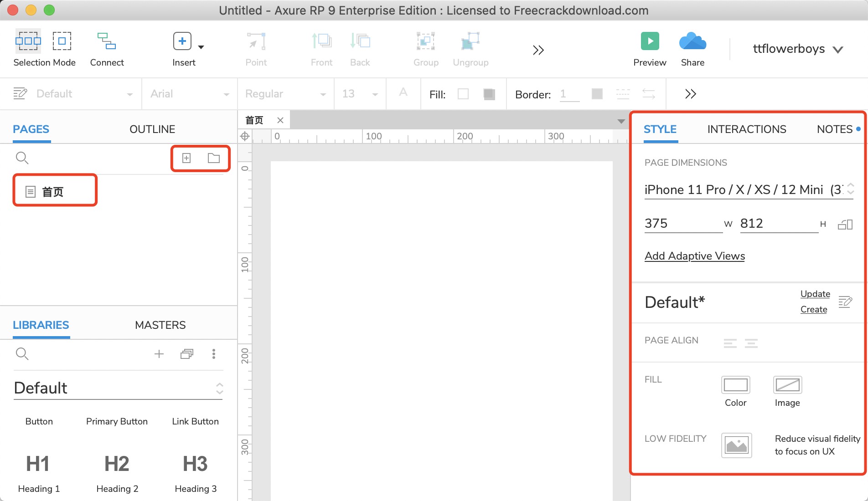Switch to the LIBRARIES tab
Viewport: 868px width, 501px height.
pos(41,325)
